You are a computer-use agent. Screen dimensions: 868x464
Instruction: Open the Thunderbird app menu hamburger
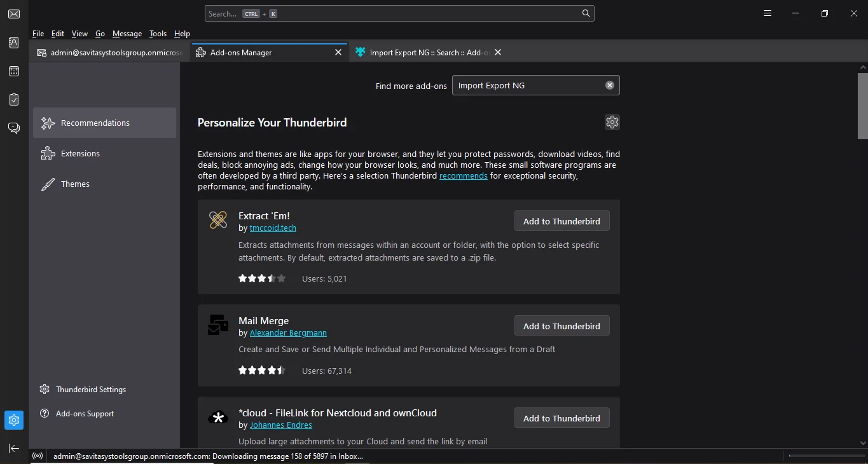coord(768,13)
